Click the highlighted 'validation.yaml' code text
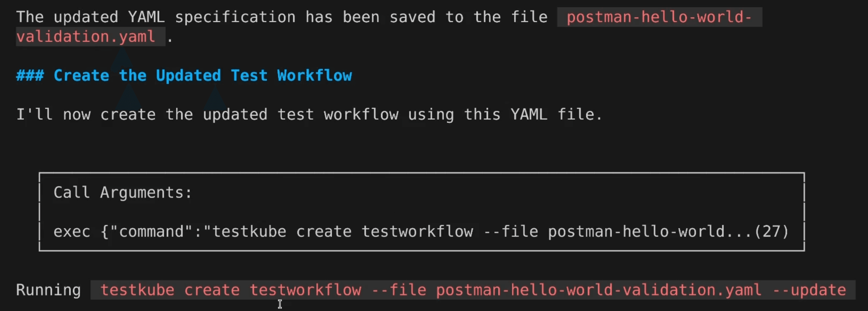This screenshot has width=868, height=311. [x=86, y=36]
